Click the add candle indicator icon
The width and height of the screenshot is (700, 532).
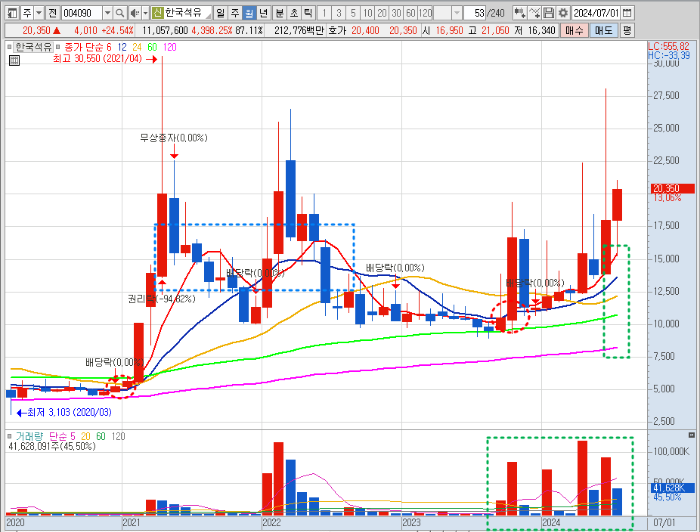(519, 13)
